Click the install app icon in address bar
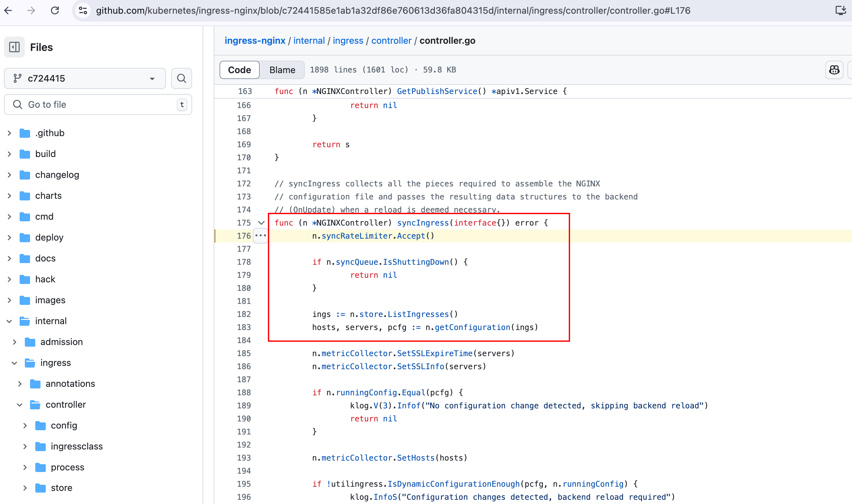This screenshot has width=852, height=504. (841, 10)
